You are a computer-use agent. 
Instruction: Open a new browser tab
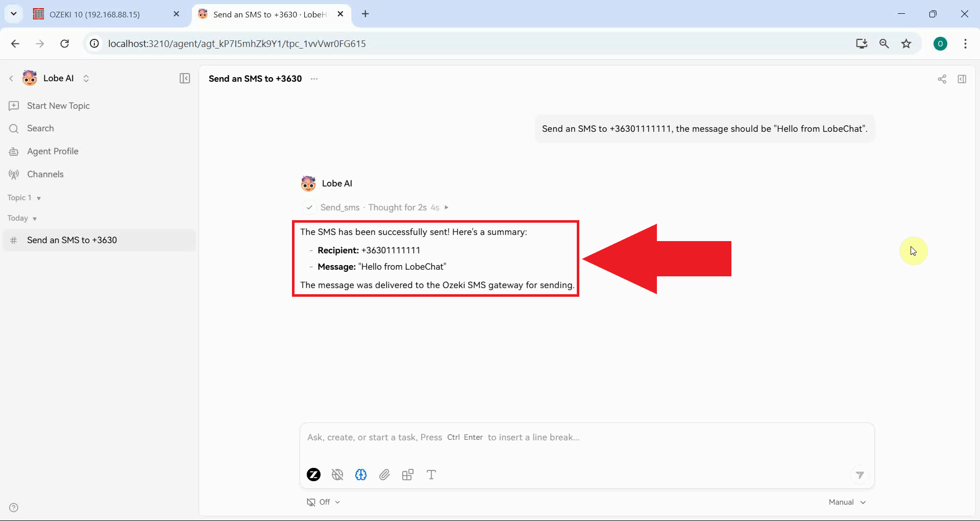365,14
